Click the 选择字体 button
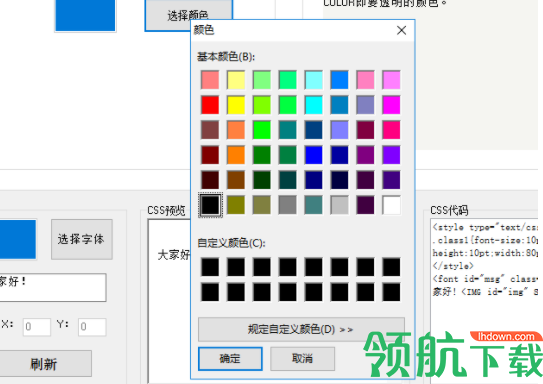543x384 pixels. (82, 239)
